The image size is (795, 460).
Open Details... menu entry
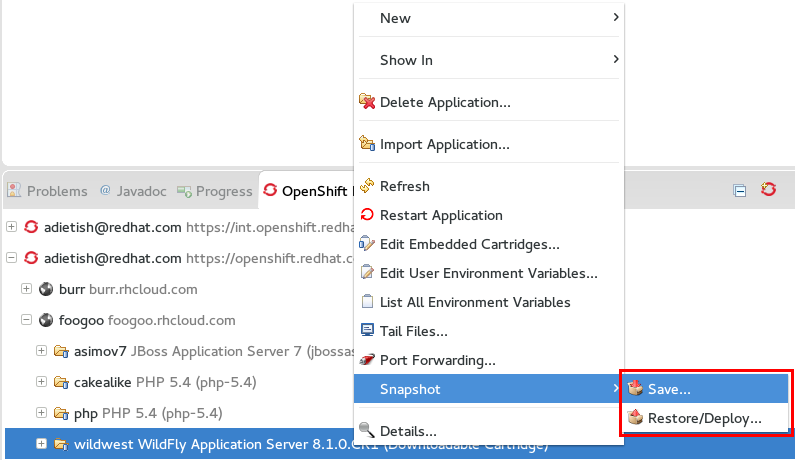pyautogui.click(x=489, y=431)
